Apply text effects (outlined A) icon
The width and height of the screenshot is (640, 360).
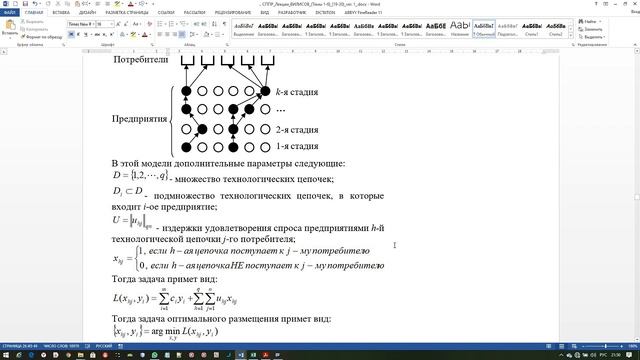[122, 34]
